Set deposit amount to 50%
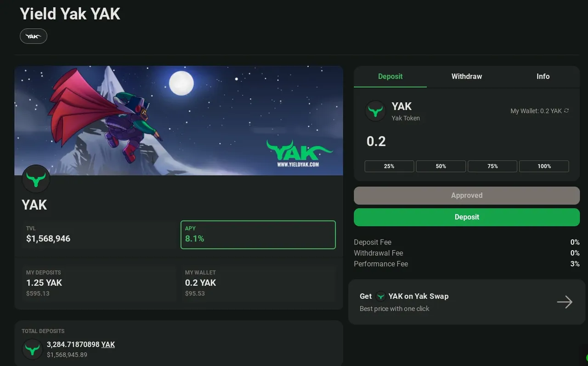Viewport: 588px width, 366px height. click(441, 166)
